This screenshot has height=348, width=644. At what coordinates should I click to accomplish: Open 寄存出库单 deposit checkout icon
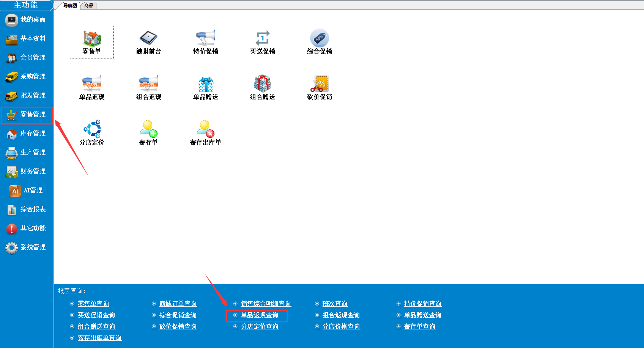206,133
